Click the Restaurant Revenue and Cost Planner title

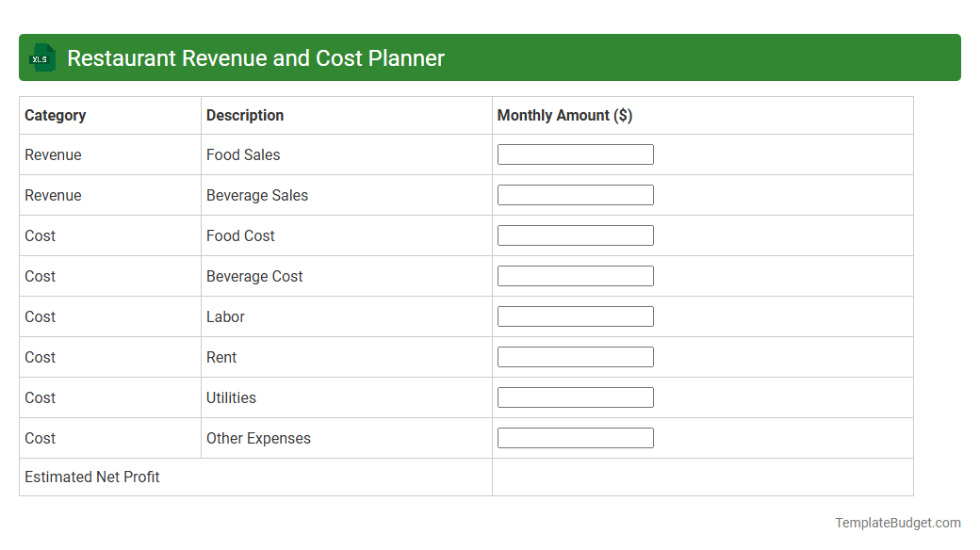[255, 57]
